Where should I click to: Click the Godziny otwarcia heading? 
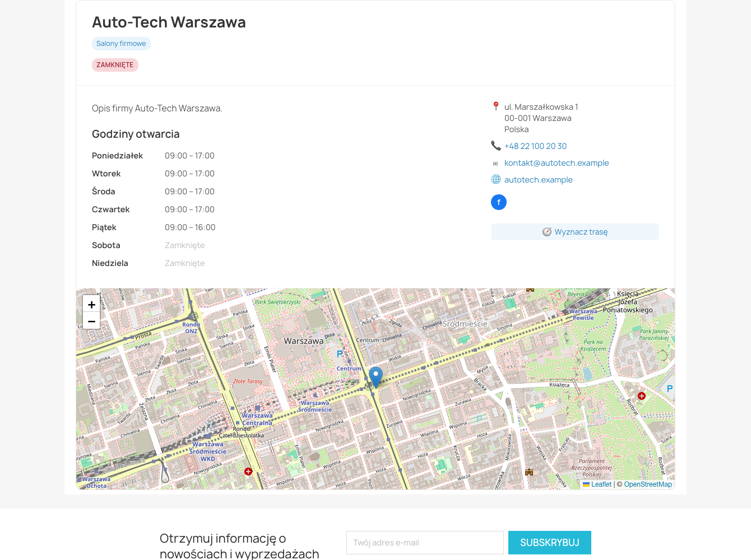tap(136, 134)
